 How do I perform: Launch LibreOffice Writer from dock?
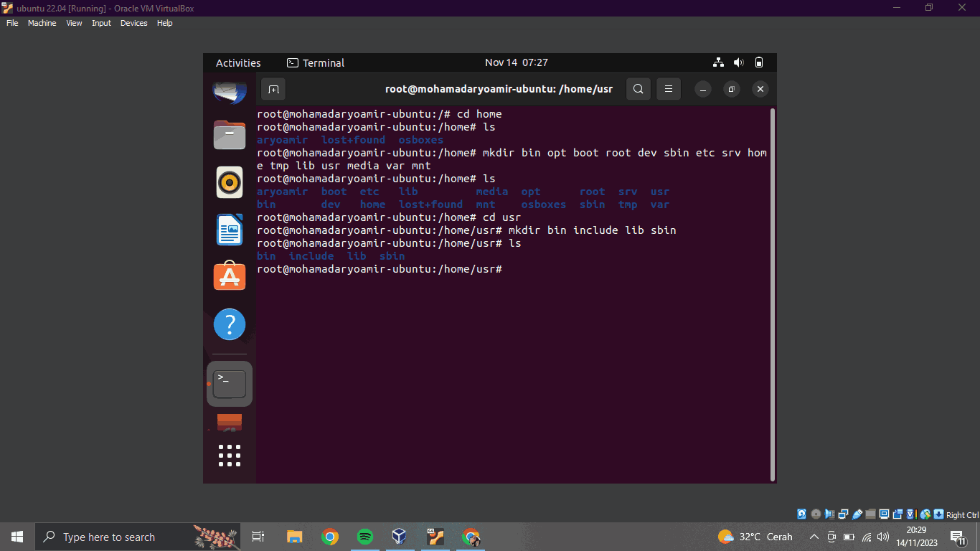pyautogui.click(x=230, y=230)
